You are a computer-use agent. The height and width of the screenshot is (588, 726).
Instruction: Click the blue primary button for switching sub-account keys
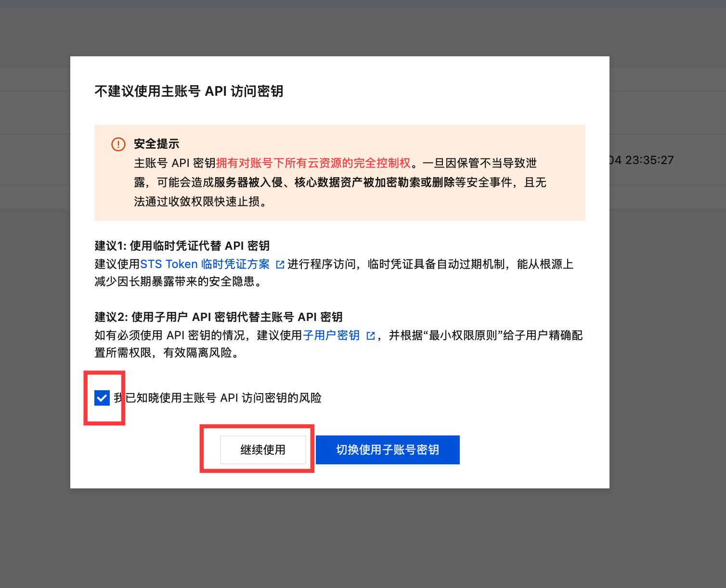pyautogui.click(x=388, y=450)
